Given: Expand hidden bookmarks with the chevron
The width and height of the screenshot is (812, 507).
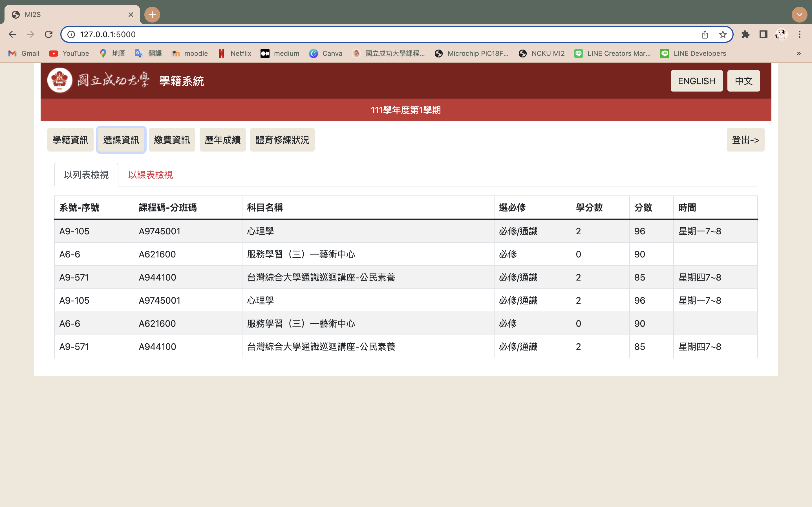Looking at the screenshot, I should pyautogui.click(x=799, y=53).
